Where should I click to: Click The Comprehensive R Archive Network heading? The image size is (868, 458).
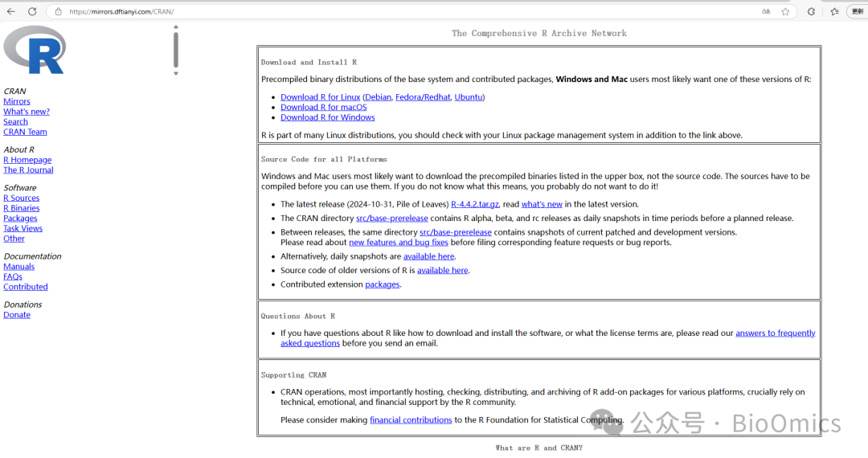point(539,33)
